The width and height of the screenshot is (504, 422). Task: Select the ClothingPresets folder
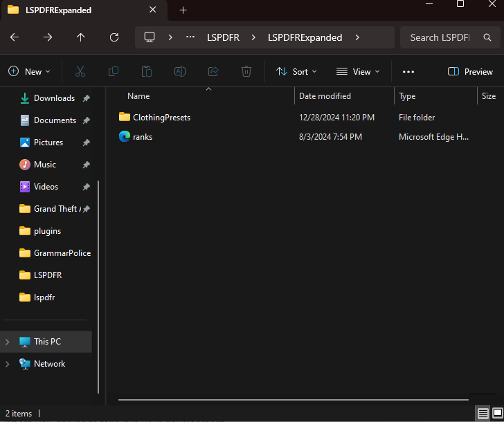162,118
